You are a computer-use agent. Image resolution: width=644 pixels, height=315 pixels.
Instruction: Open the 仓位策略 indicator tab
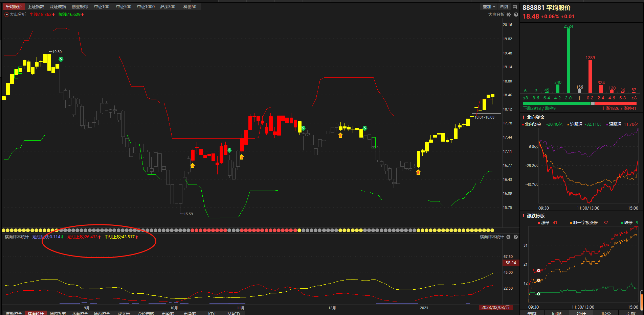point(146,313)
